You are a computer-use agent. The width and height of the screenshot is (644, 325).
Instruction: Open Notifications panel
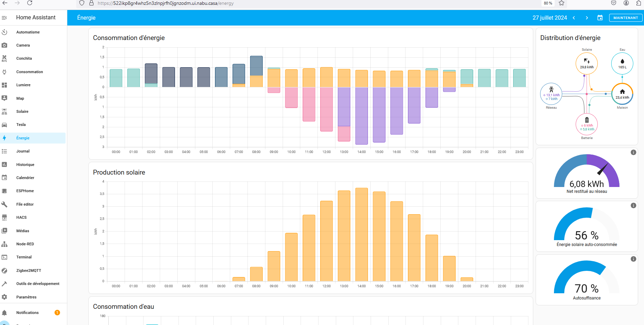(x=28, y=313)
